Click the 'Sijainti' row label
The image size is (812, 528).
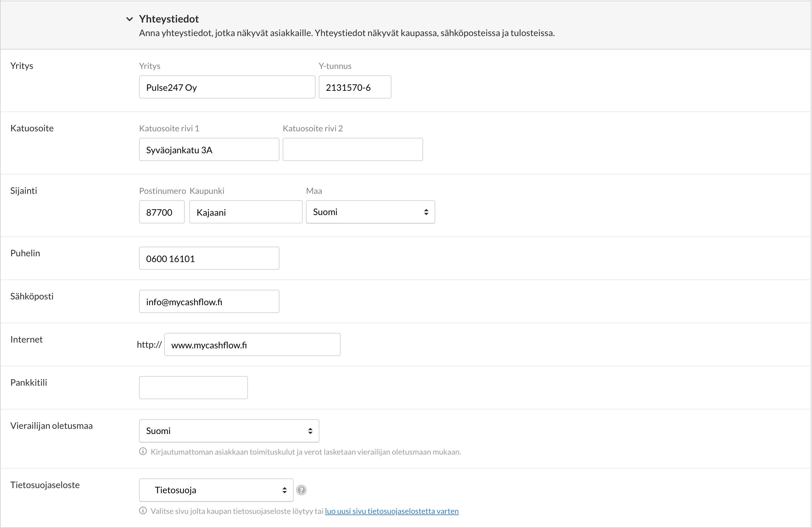[24, 191]
